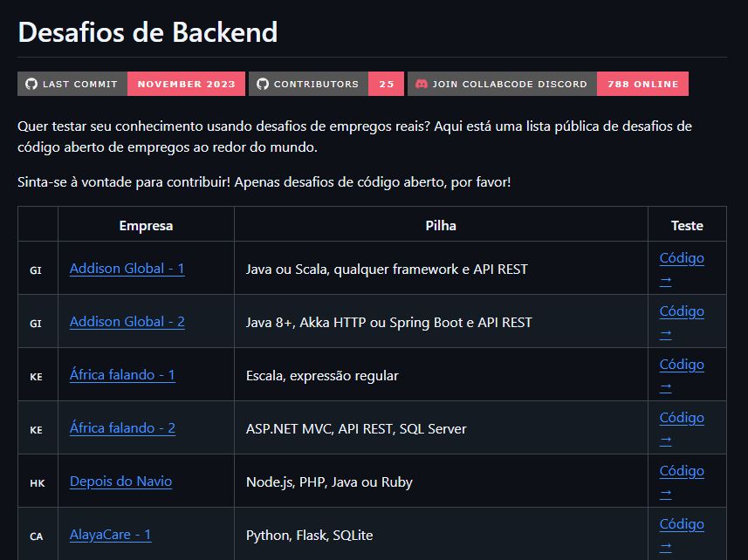Click the Pilha column header
The image size is (748, 560).
click(441, 225)
